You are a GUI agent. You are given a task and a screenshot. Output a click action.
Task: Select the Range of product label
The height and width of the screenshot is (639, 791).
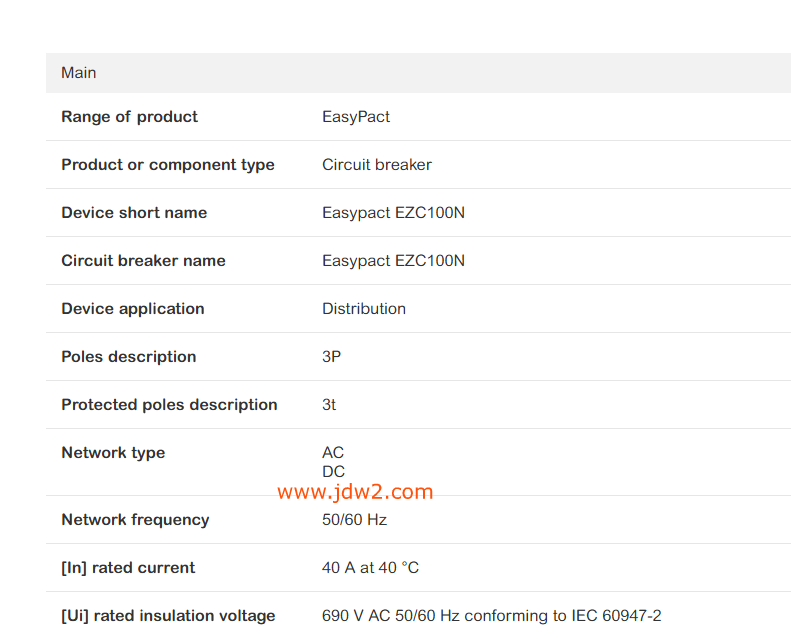129,117
